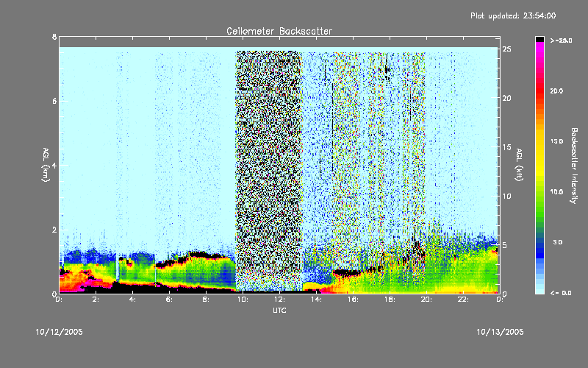
Task: Click the '15' kft tick label
Action: point(506,147)
